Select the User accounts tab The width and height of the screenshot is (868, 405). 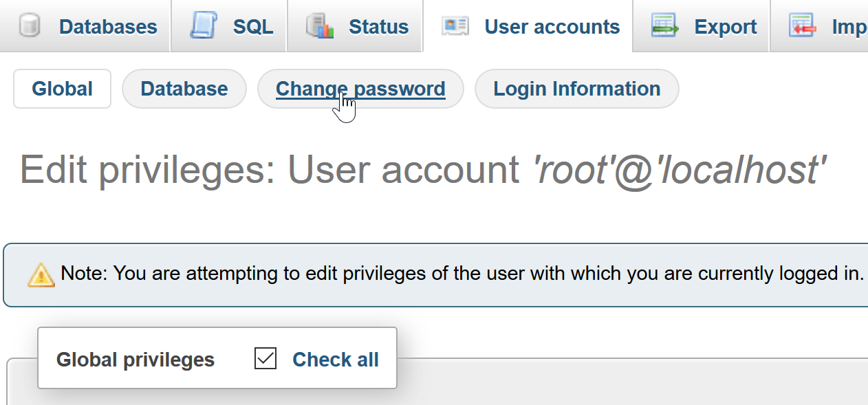point(528,26)
